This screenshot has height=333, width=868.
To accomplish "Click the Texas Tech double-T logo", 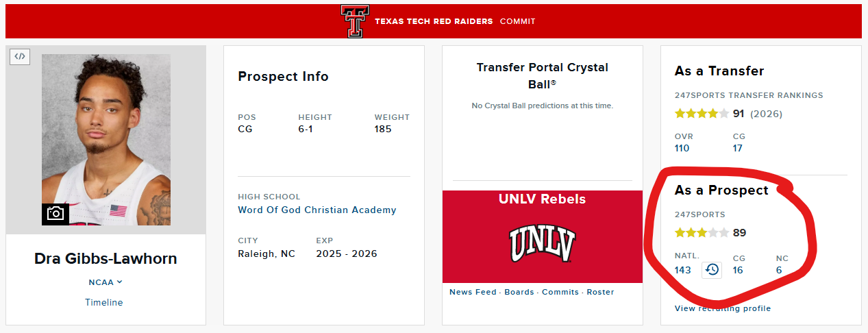I will [x=354, y=21].
